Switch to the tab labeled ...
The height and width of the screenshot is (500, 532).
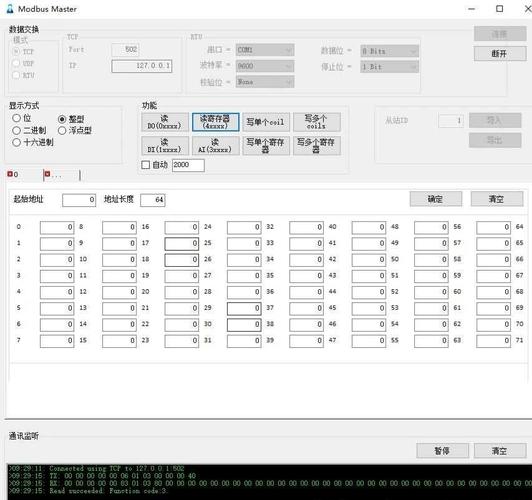[62, 175]
